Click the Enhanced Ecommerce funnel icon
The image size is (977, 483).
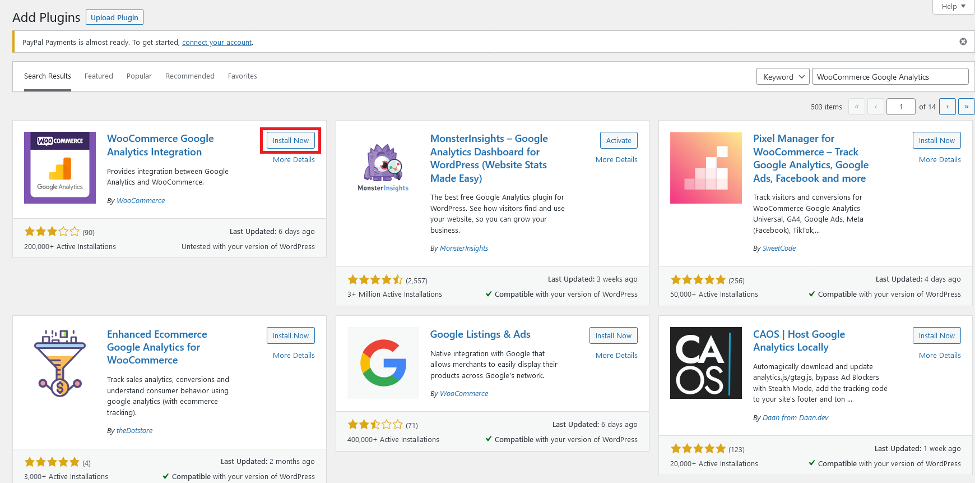(x=60, y=363)
